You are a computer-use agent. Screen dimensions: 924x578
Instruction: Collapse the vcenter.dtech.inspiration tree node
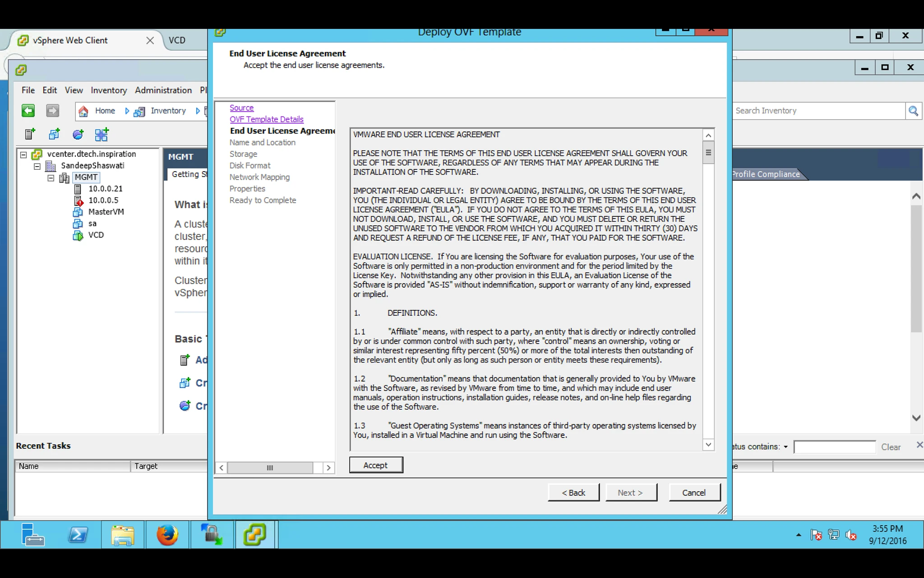pos(23,154)
